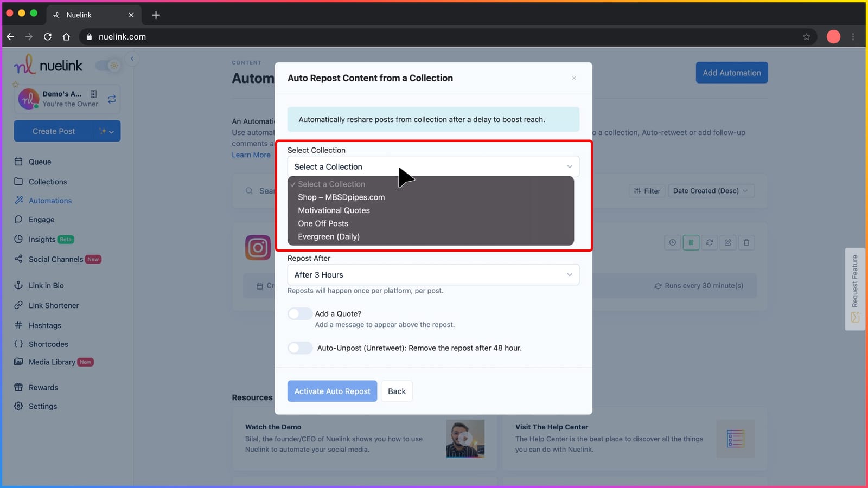Click the Learn More link
This screenshot has height=488, width=868.
(251, 155)
